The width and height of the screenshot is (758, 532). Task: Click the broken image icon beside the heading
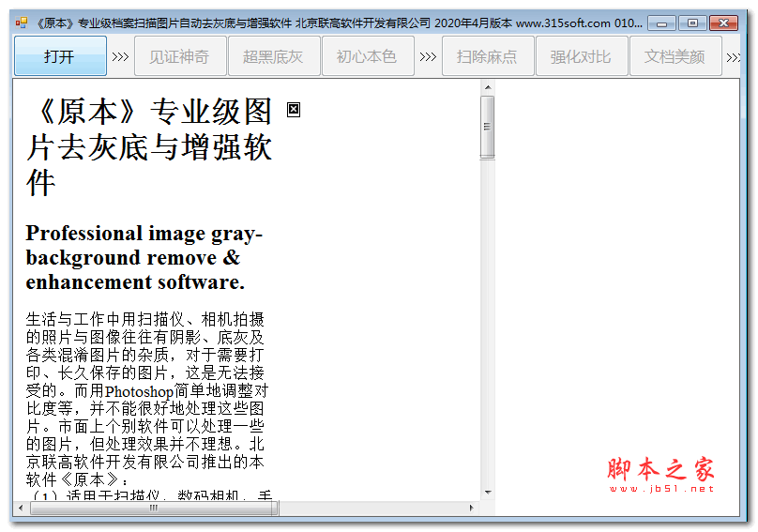pyautogui.click(x=294, y=110)
